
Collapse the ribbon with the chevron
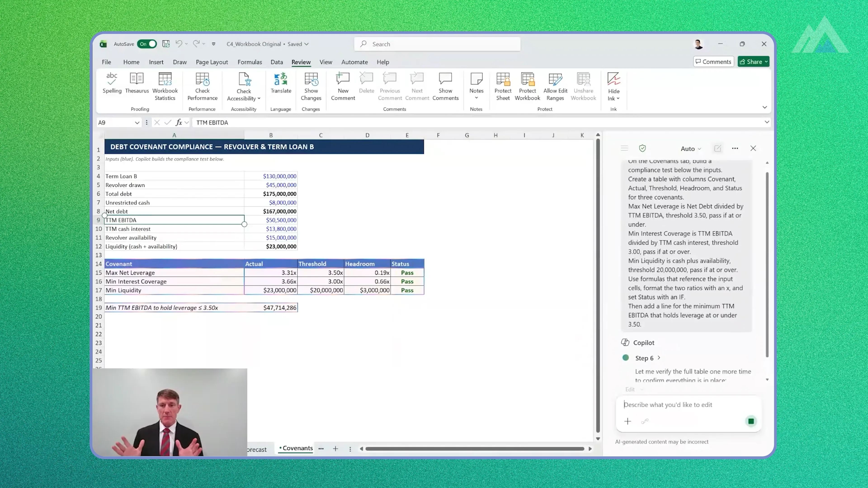point(764,108)
